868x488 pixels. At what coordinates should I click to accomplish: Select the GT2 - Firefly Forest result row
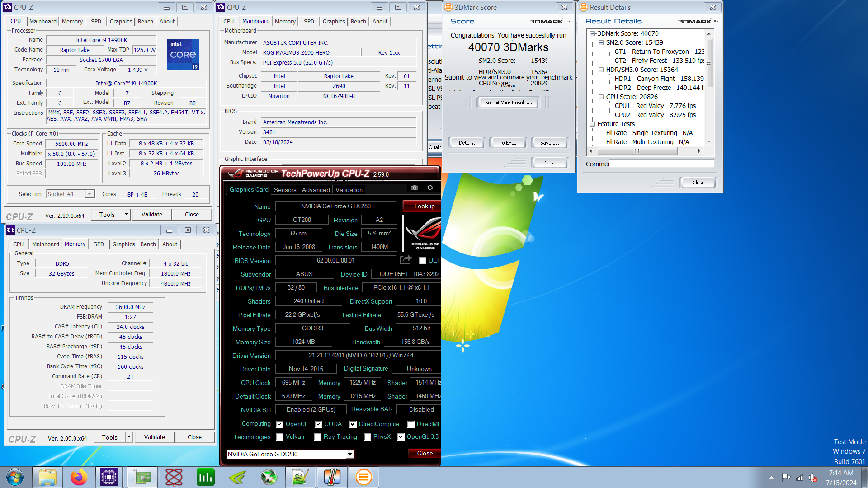click(659, 61)
